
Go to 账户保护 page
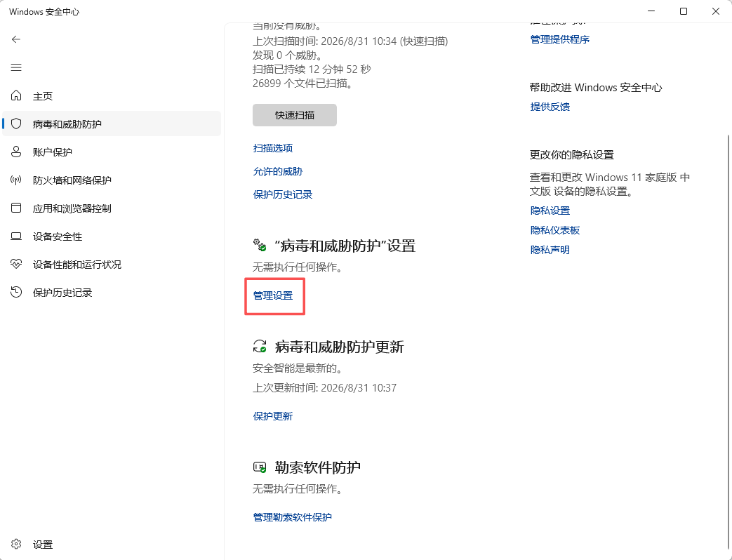pyautogui.click(x=112, y=152)
